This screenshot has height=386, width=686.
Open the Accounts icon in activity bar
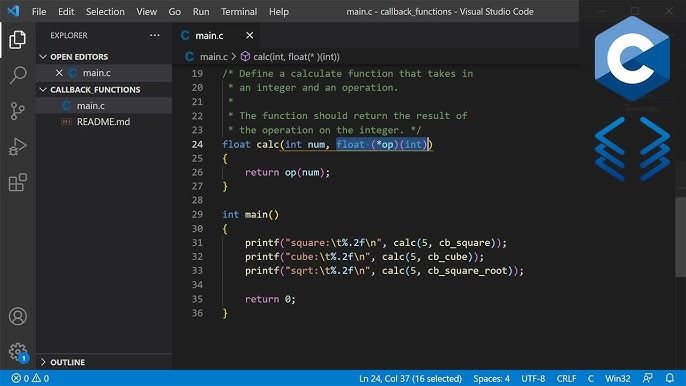18,316
